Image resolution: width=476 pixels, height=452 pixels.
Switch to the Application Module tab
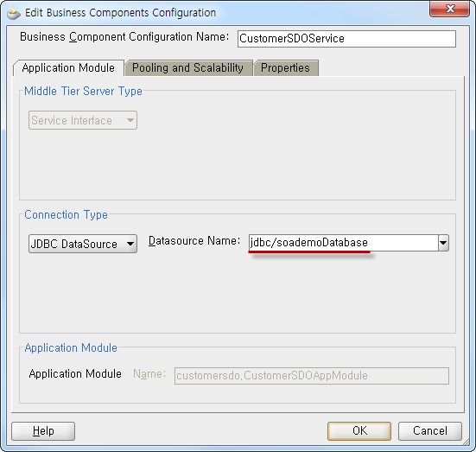click(68, 67)
